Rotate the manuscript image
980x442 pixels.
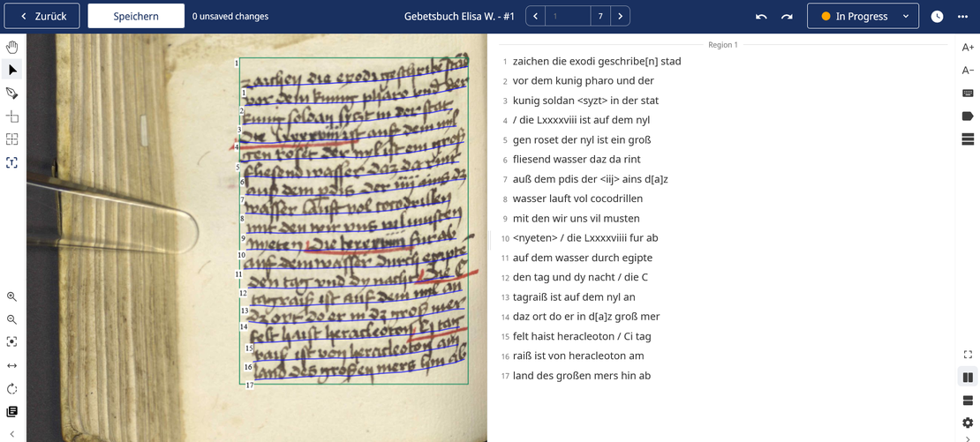pos(12,389)
